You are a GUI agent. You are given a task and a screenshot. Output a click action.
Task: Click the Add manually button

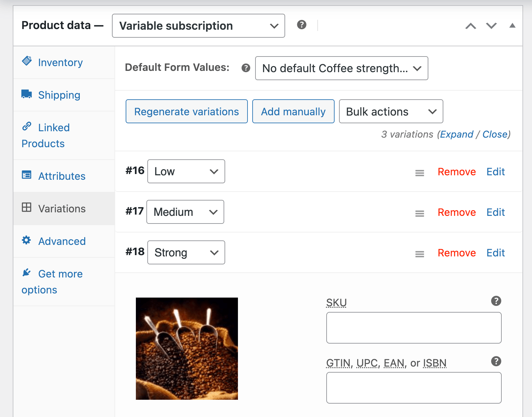click(x=293, y=111)
